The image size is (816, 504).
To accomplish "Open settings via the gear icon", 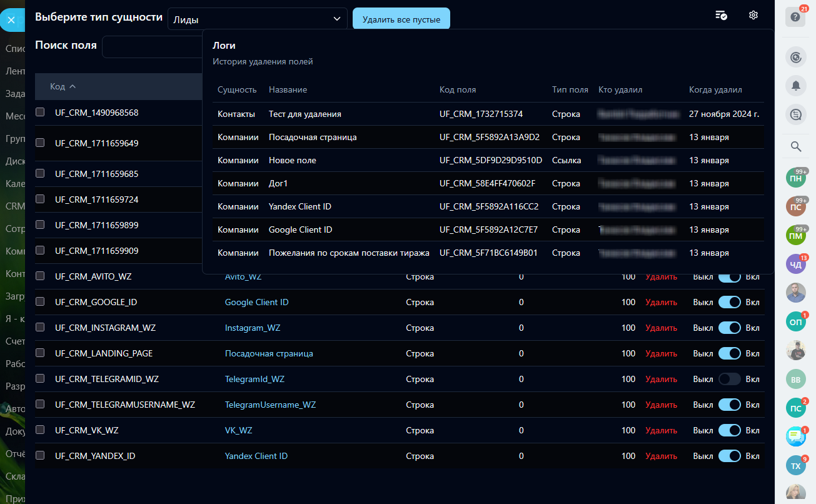I will click(x=753, y=16).
